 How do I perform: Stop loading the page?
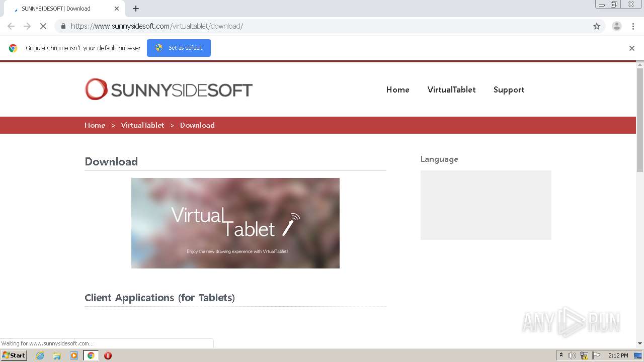pos(43,26)
